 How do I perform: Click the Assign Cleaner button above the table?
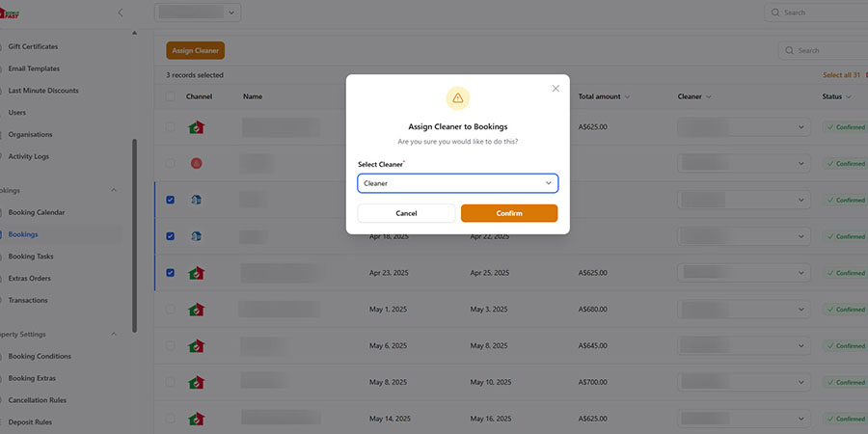pyautogui.click(x=196, y=50)
